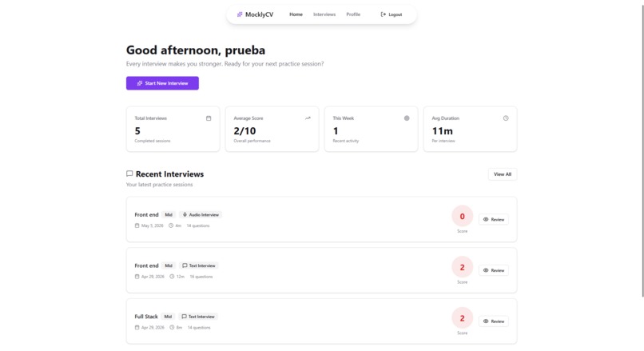
Task: Click the View All button
Action: (503, 174)
